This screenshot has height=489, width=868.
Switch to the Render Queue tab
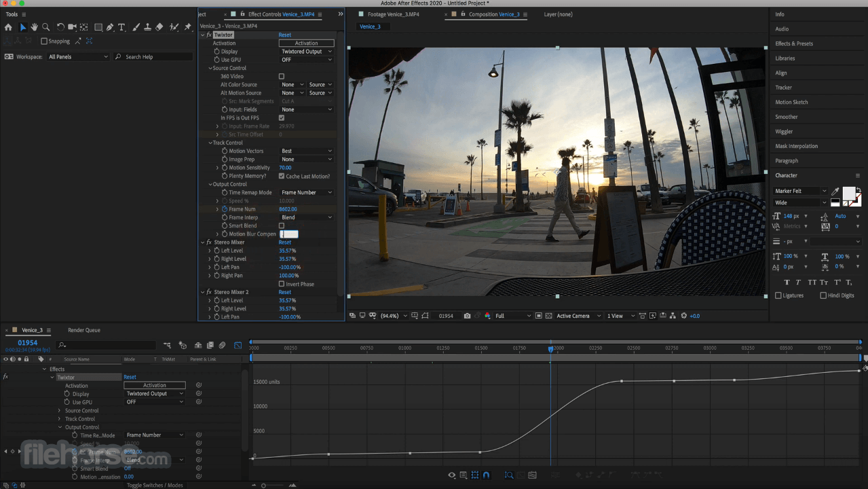tap(83, 330)
